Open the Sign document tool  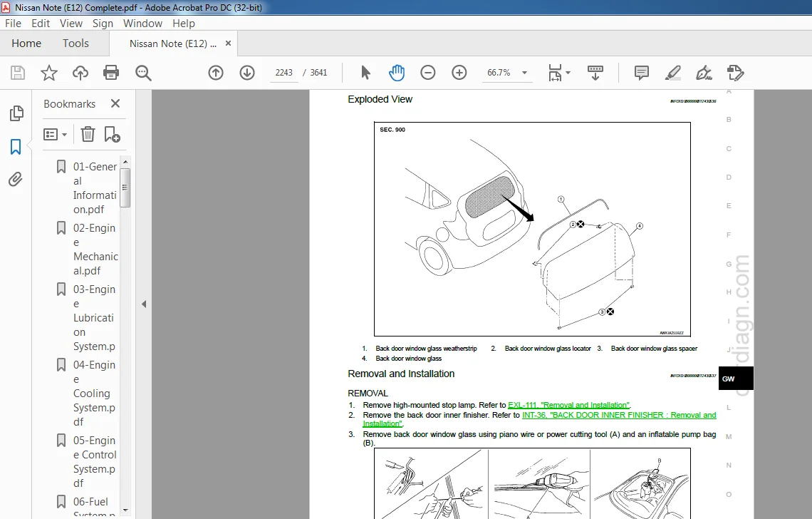click(704, 73)
